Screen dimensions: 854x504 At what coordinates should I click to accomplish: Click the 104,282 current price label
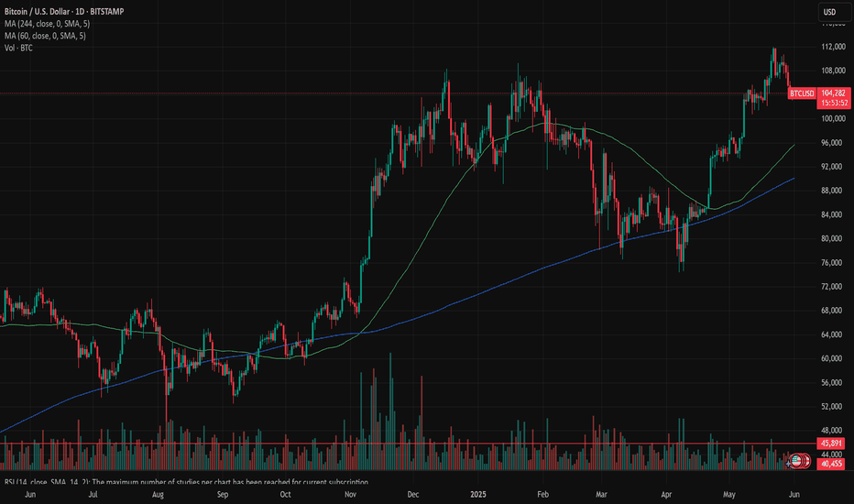pos(833,93)
